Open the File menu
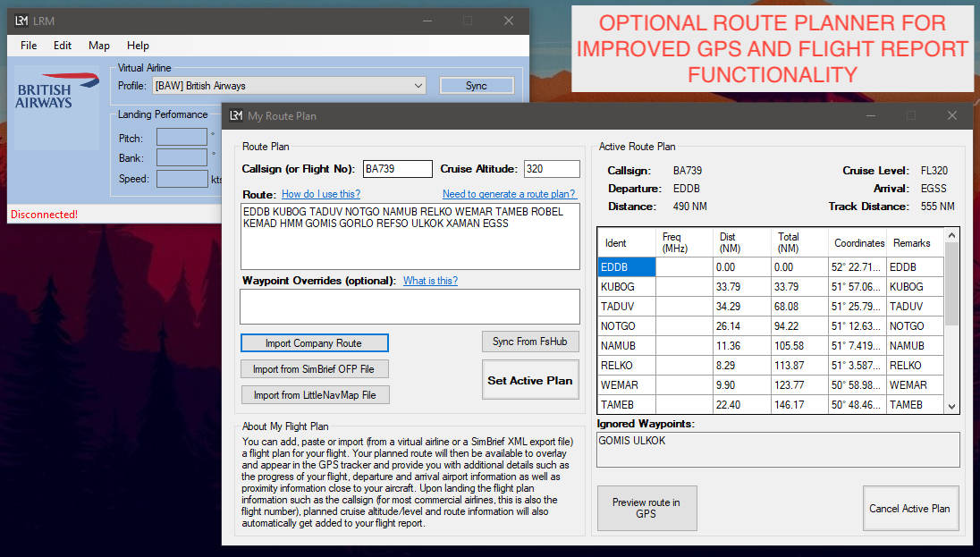Viewport: 980px width, 557px height. (x=28, y=46)
